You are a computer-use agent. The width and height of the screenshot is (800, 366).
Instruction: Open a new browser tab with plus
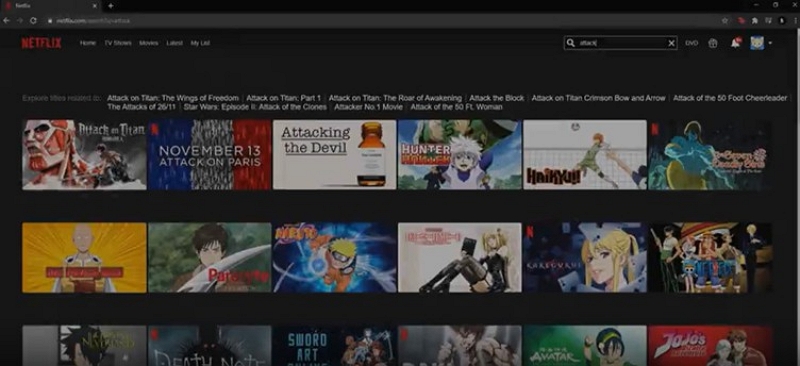tap(111, 6)
